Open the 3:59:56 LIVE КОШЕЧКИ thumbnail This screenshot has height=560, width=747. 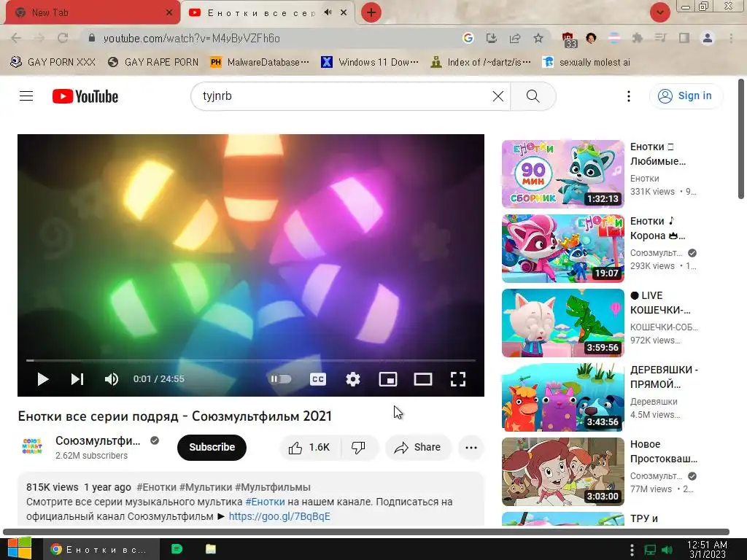(562, 322)
